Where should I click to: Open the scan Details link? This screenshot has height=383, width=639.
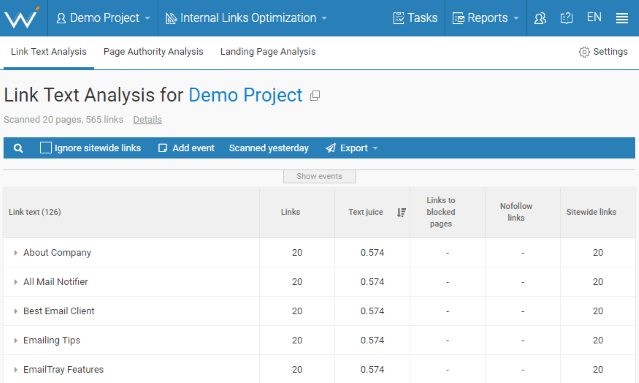pos(148,119)
